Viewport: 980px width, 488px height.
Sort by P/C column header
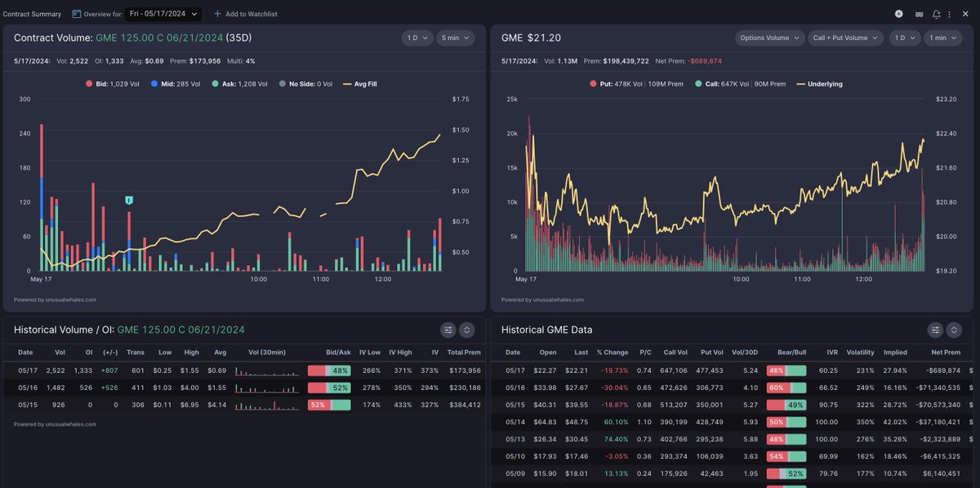(645, 353)
